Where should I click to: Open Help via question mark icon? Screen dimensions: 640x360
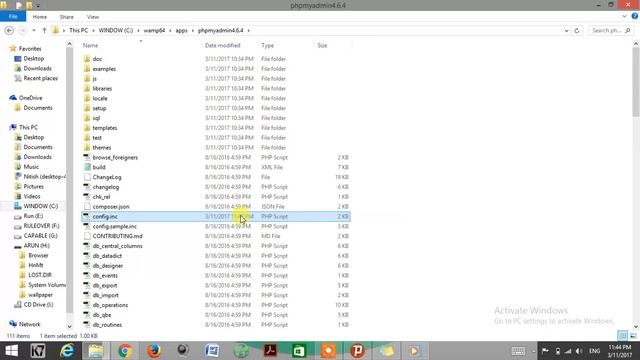coord(634,16)
